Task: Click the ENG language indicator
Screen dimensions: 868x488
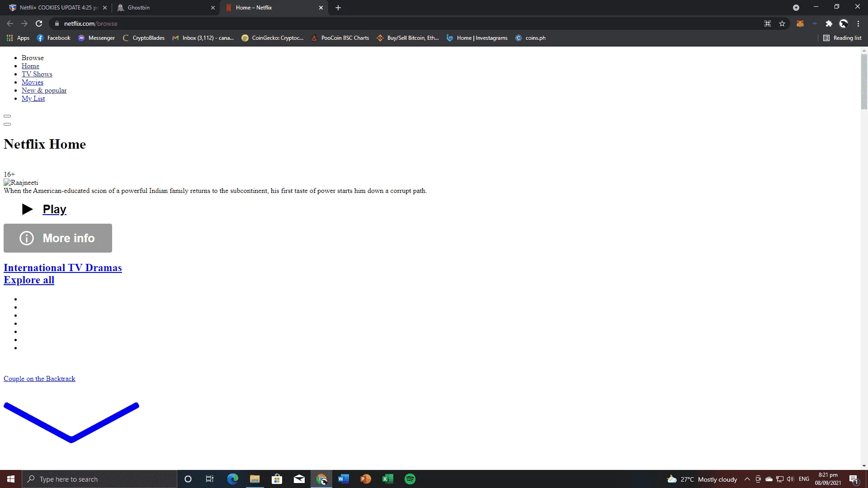Action: point(804,479)
